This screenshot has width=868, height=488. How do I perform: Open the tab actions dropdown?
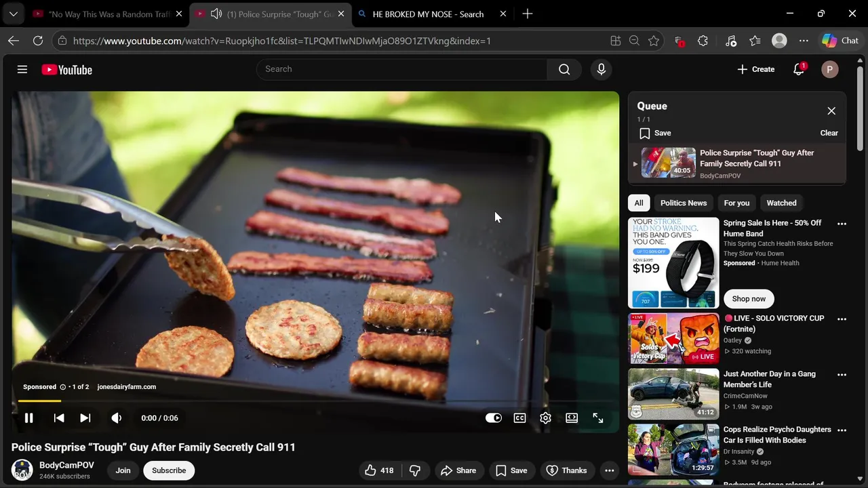(13, 14)
